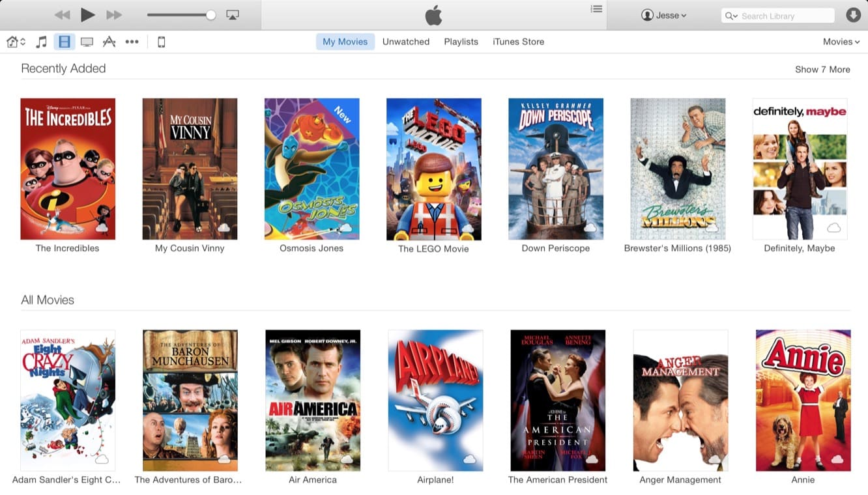Click Show 7 More link
868x495 pixels.
[822, 70]
